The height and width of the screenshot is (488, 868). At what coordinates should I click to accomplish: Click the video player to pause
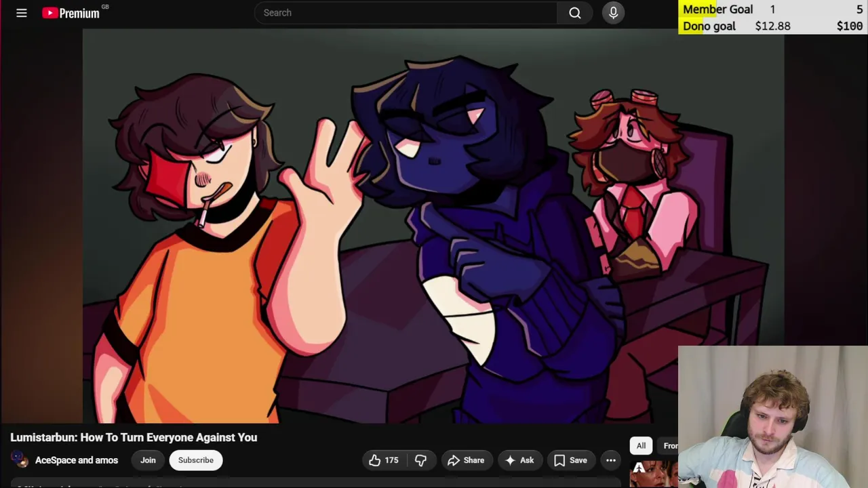pos(433,226)
